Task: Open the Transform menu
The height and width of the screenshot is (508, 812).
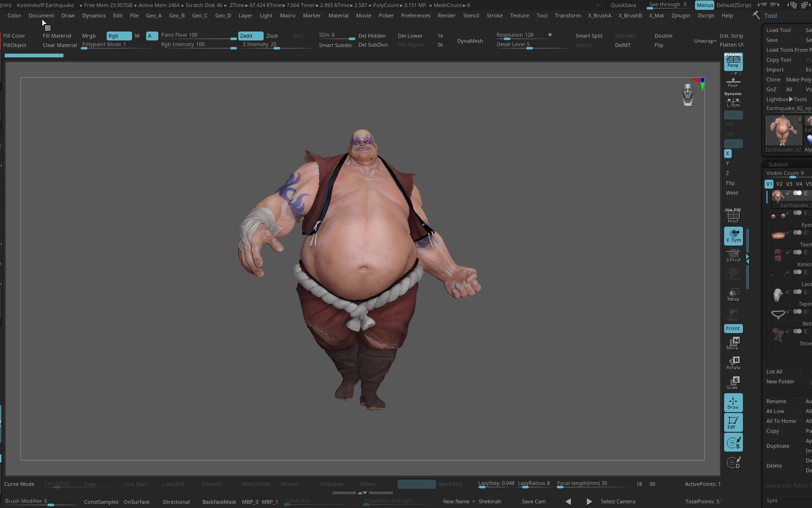Action: 568,16
